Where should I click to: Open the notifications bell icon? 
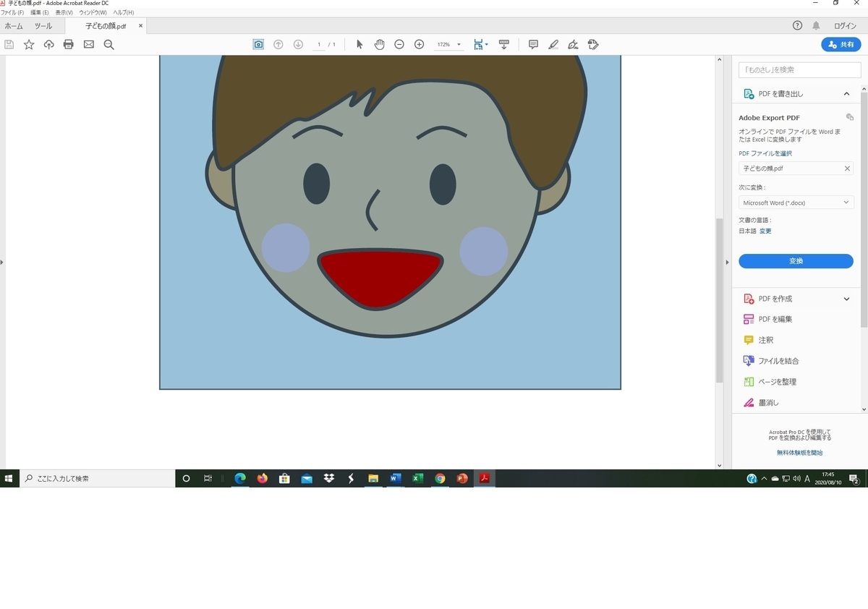pos(816,25)
